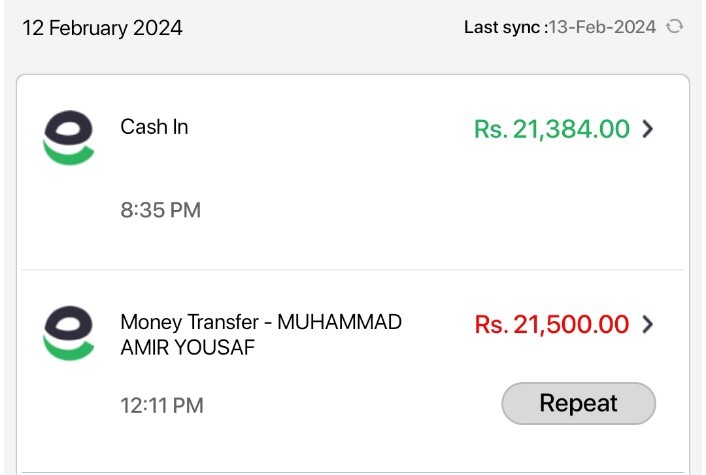Select the 12 February 2024 date header
Viewport: 706px width, 475px height.
click(x=103, y=28)
